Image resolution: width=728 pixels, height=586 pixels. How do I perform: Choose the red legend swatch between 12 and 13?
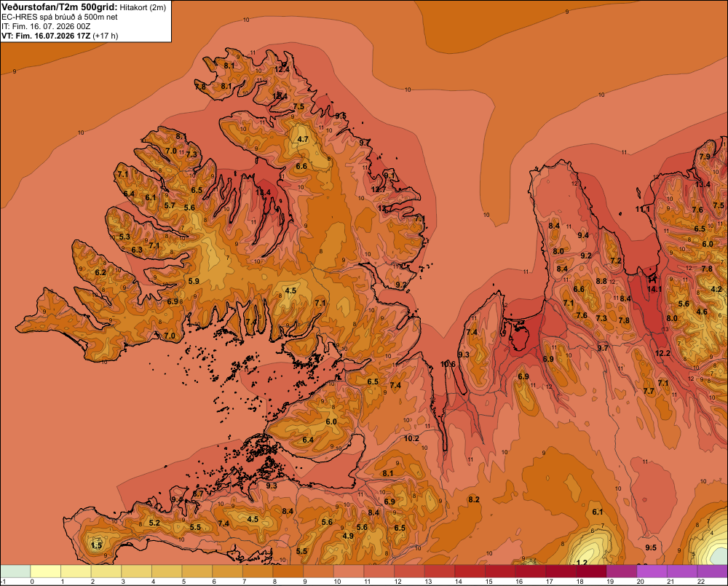409,571
